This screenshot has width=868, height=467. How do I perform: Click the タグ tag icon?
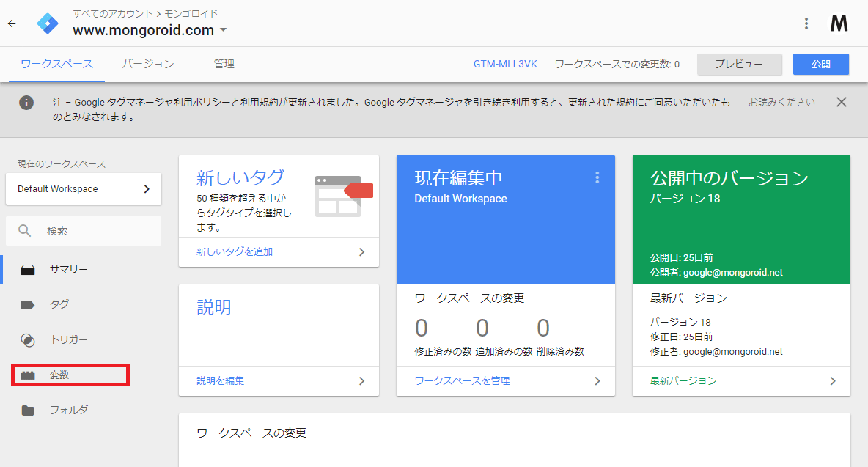pyautogui.click(x=28, y=305)
